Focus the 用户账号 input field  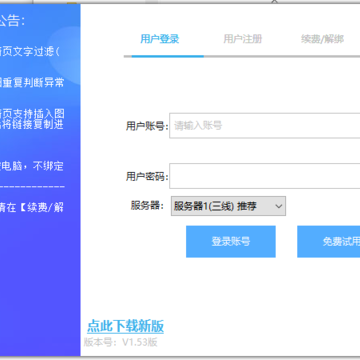coord(265,126)
